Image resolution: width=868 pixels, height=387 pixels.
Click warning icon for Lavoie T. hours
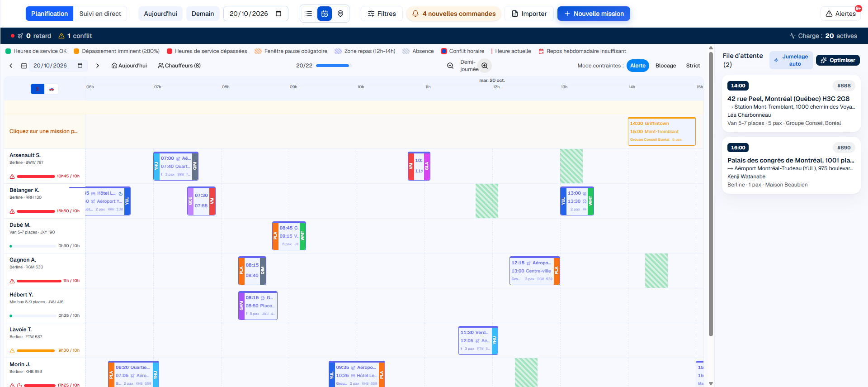click(x=12, y=351)
